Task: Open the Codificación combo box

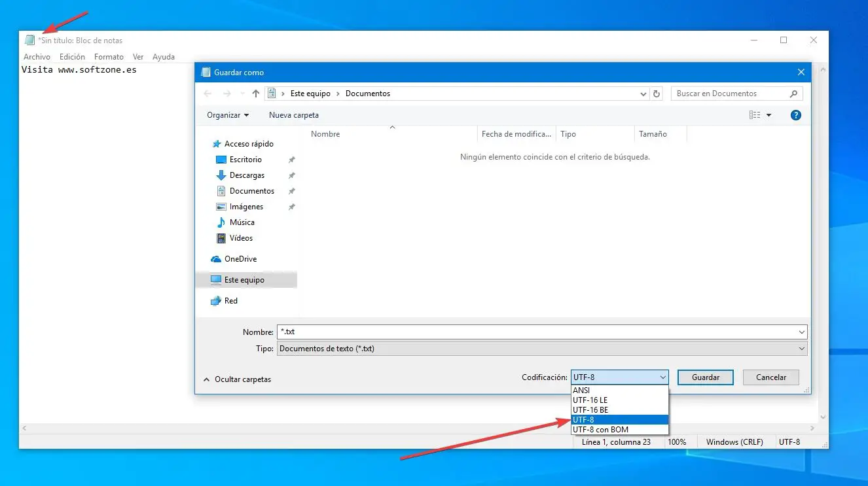Action: click(619, 377)
